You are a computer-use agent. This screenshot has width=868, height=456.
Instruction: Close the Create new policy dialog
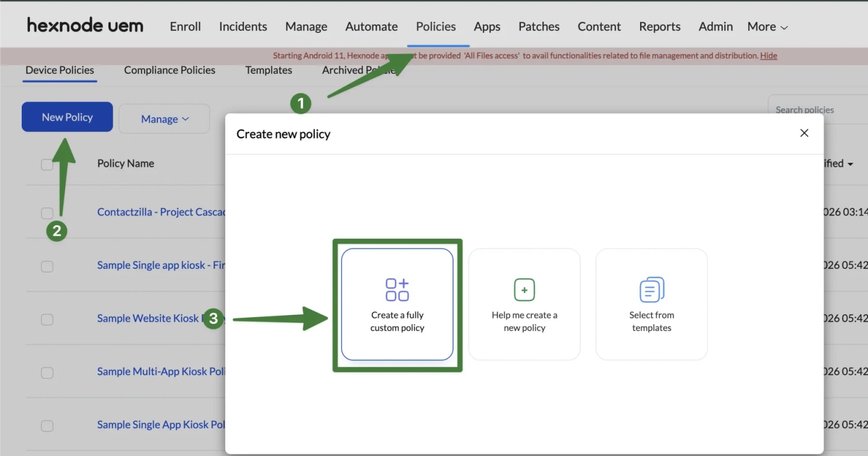(x=804, y=133)
